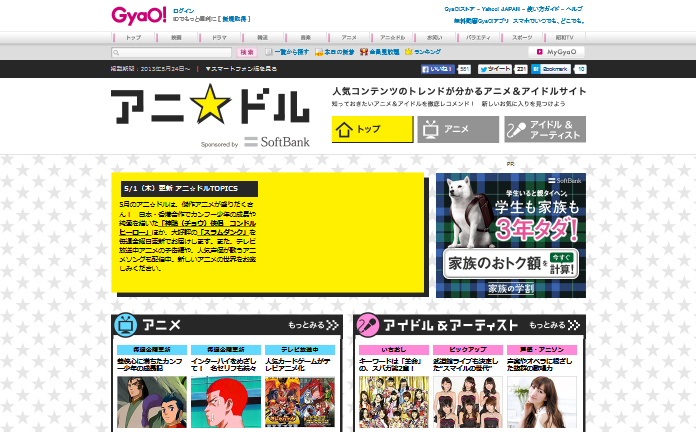696x432 pixels.
Task: Click the list icon beside 一覧から探す
Action: coord(268,52)
